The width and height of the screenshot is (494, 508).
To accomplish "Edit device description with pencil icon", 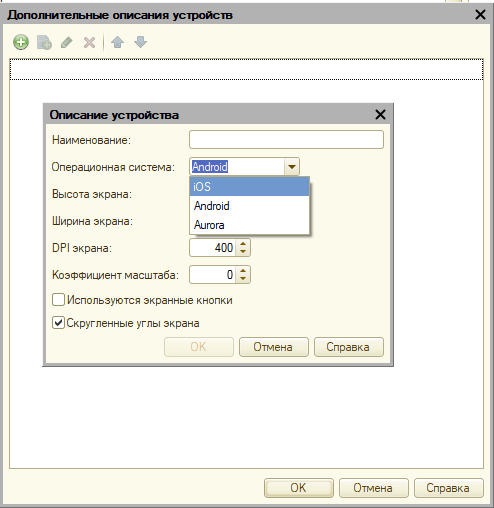I will click(67, 42).
